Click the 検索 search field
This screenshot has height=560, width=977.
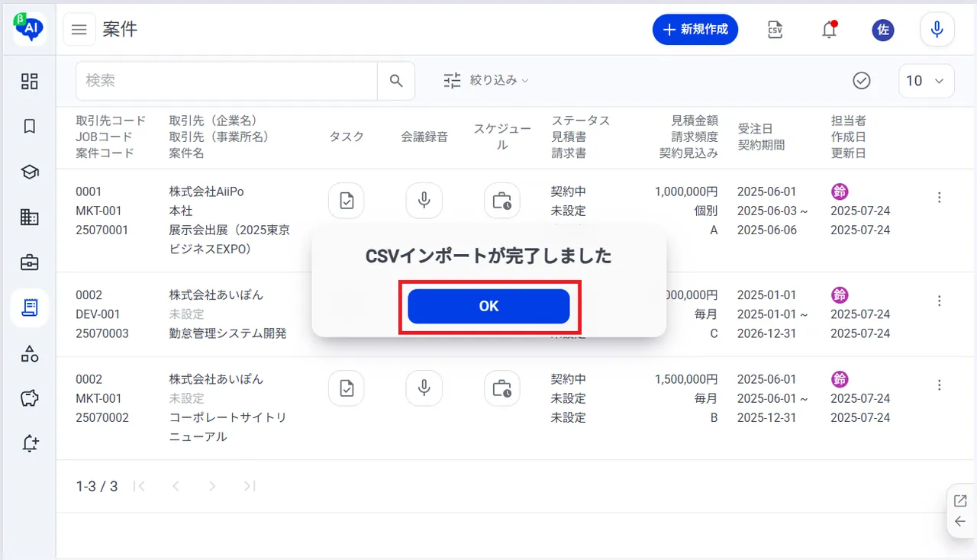pyautogui.click(x=227, y=81)
